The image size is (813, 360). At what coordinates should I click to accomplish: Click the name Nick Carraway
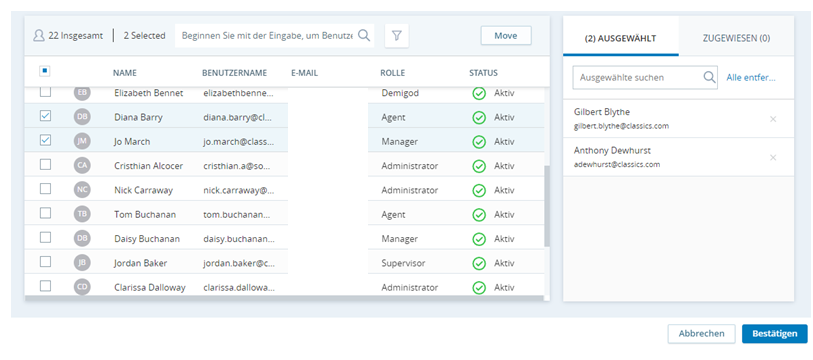(144, 190)
